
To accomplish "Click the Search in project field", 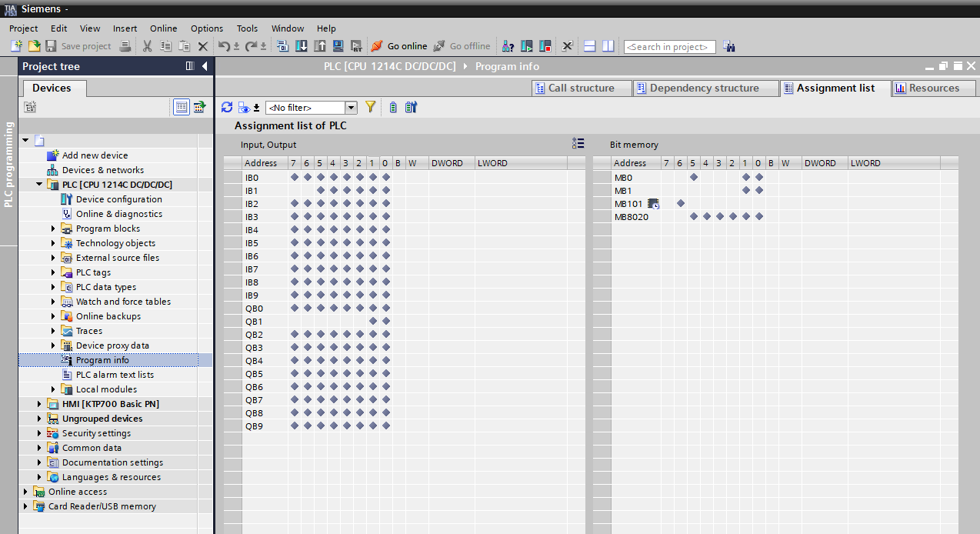I will point(669,47).
